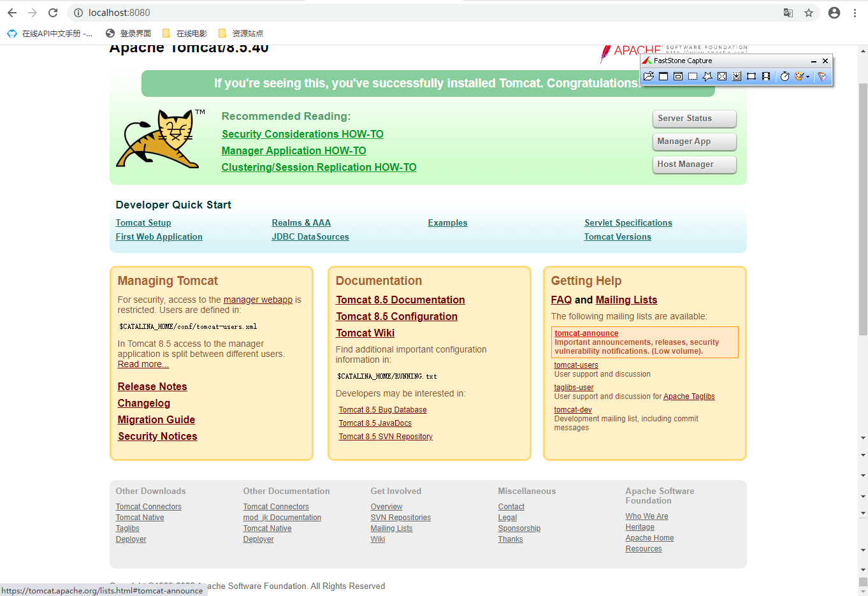Open Tomcat Setup quick start link
The width and height of the screenshot is (868, 596).
point(143,222)
